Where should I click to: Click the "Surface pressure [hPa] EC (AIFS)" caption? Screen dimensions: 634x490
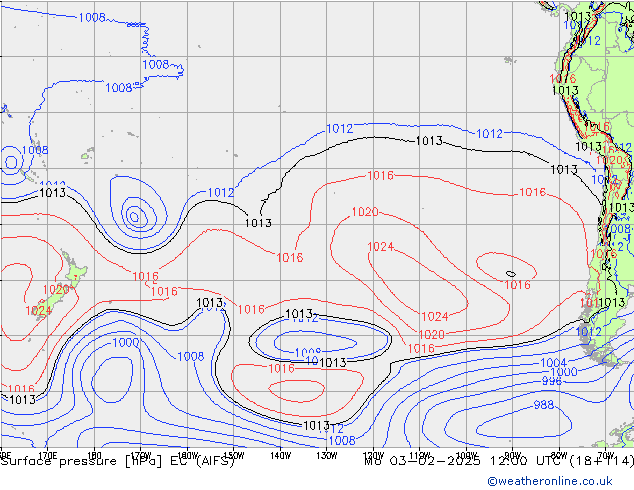117,461
